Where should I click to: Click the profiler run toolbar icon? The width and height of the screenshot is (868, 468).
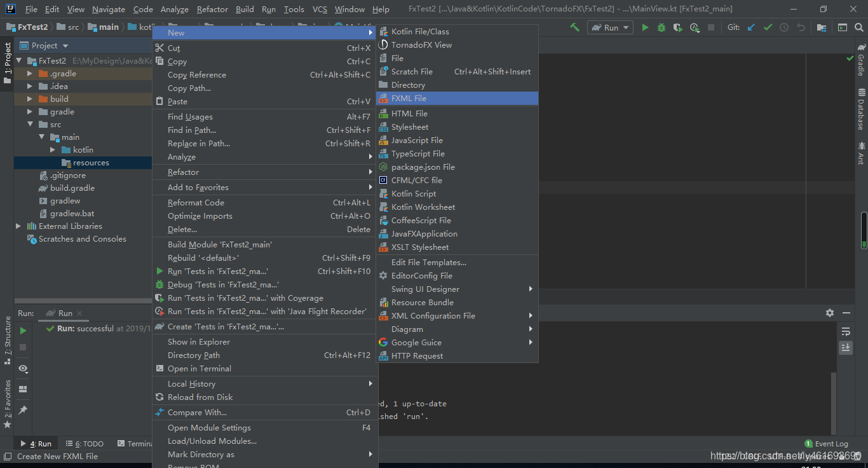click(x=695, y=27)
